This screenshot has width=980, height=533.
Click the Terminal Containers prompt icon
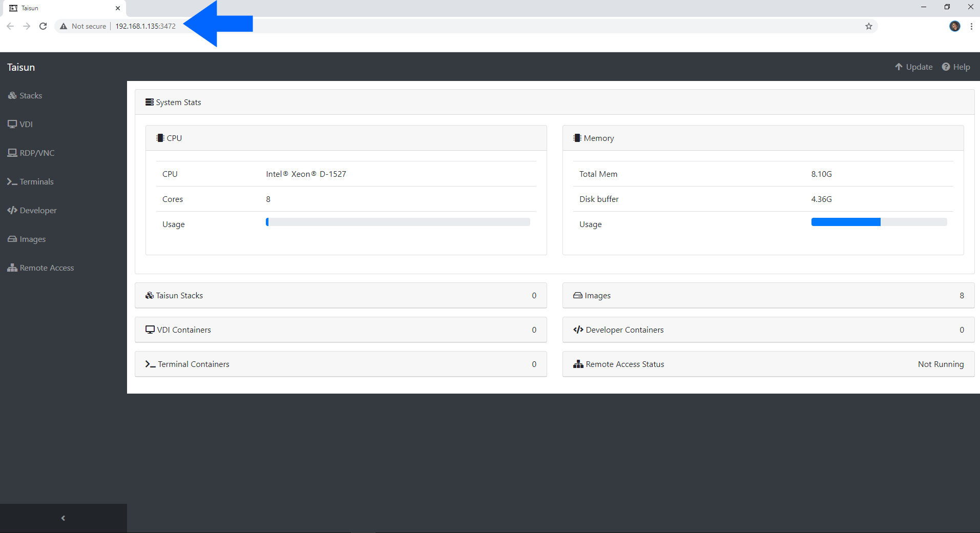click(x=150, y=364)
